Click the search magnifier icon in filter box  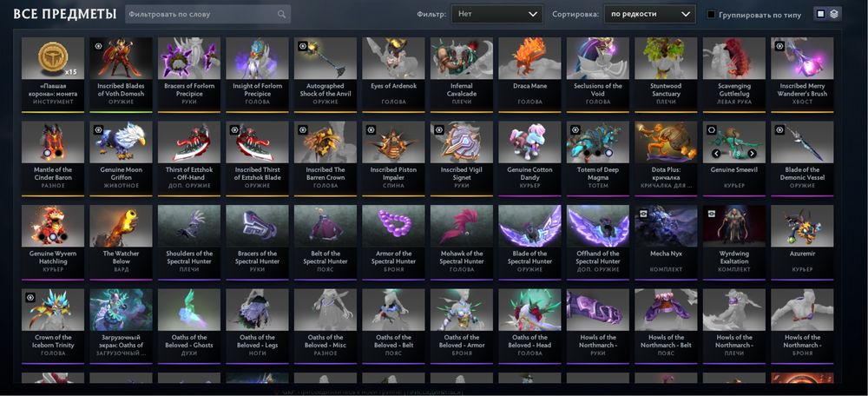(282, 14)
